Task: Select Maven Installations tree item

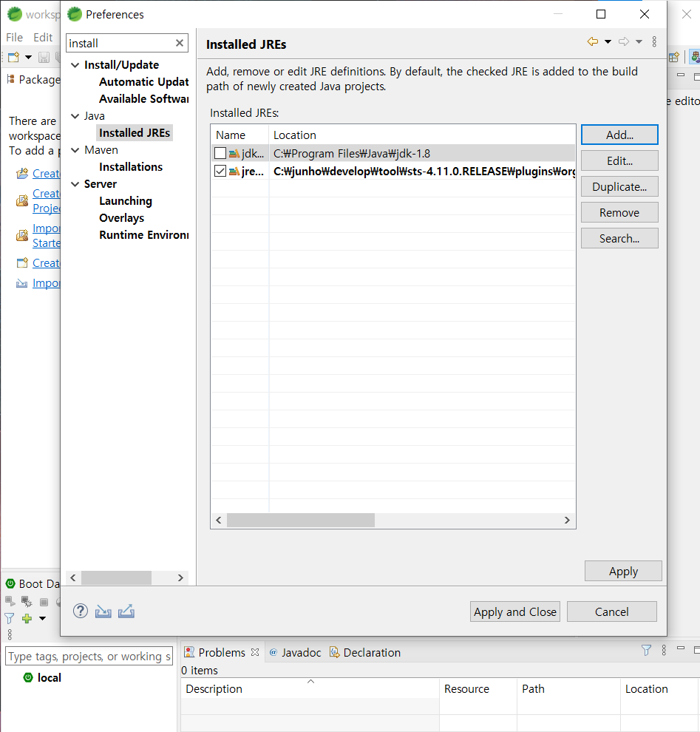Action: point(131,166)
